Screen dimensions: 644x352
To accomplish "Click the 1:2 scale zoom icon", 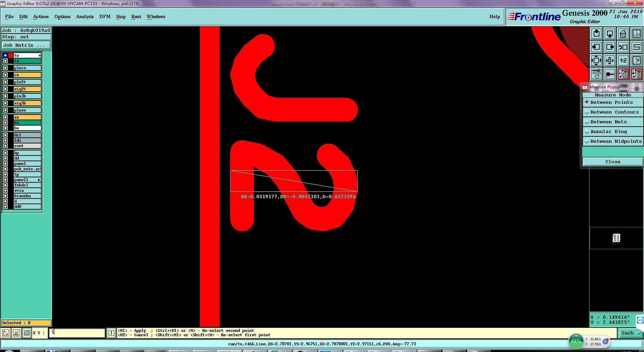I will pos(623,60).
